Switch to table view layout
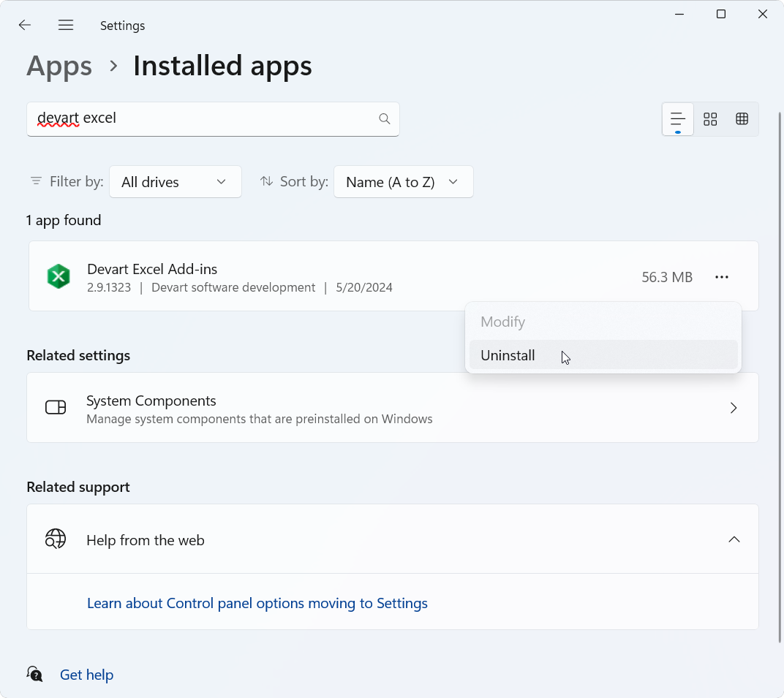The image size is (784, 698). coord(742,119)
